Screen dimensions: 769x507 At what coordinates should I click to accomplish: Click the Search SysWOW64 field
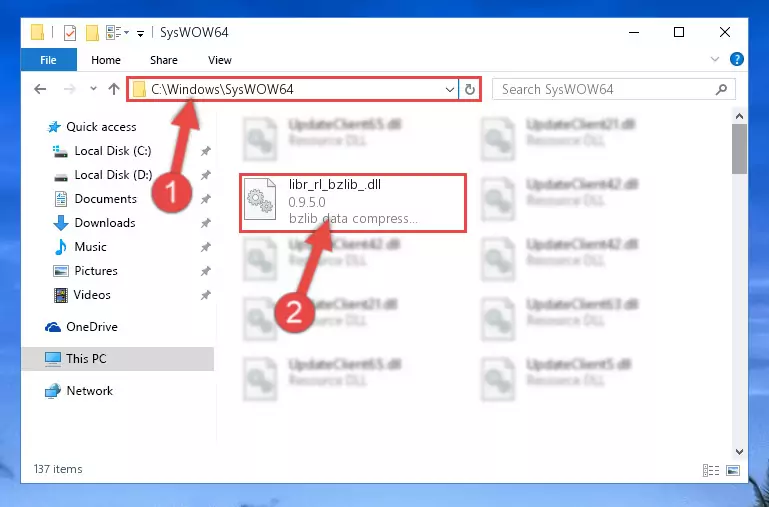pos(614,89)
